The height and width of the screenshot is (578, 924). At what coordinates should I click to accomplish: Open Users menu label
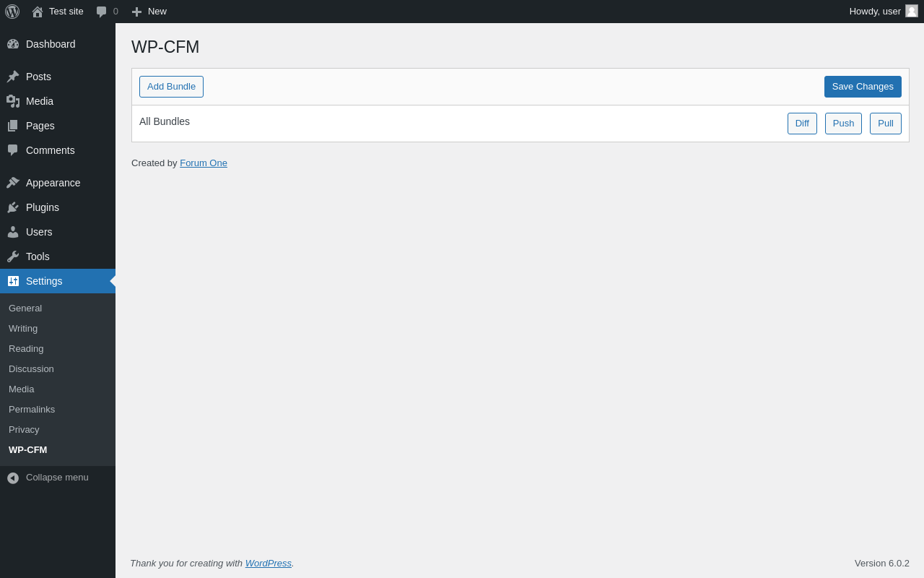click(x=39, y=232)
